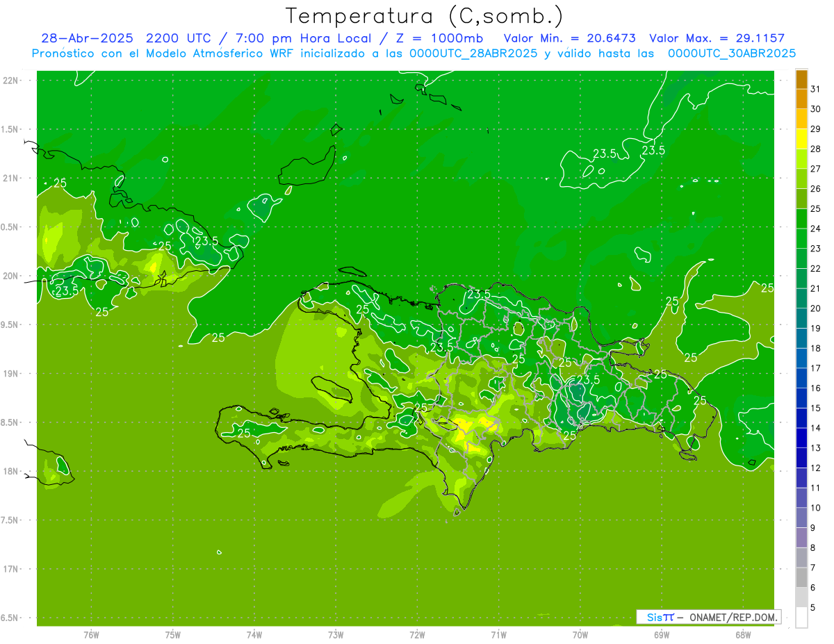Viewport: 834px width, 644px height.
Task: Click the "19" value on the color scale
Action: [815, 328]
